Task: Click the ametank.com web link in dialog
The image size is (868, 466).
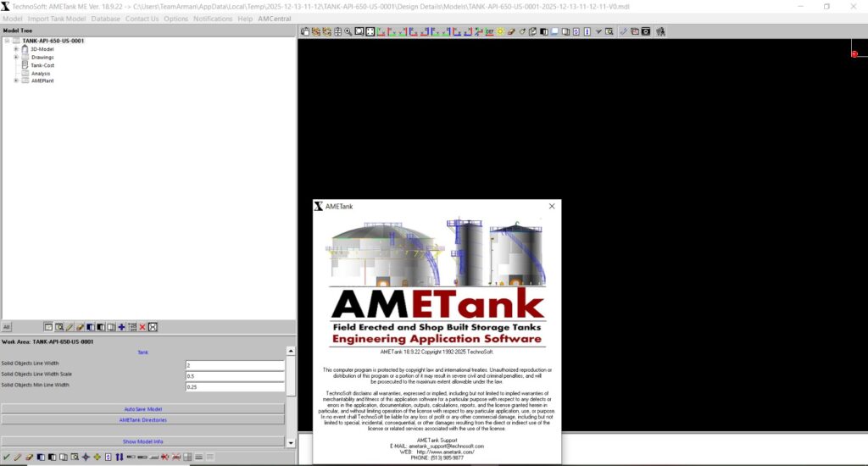Action: [445, 452]
